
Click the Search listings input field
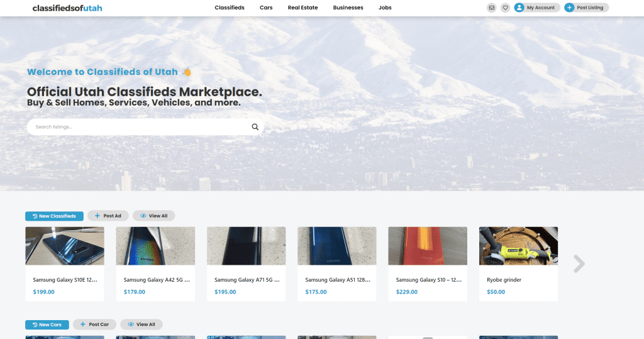(x=138, y=127)
